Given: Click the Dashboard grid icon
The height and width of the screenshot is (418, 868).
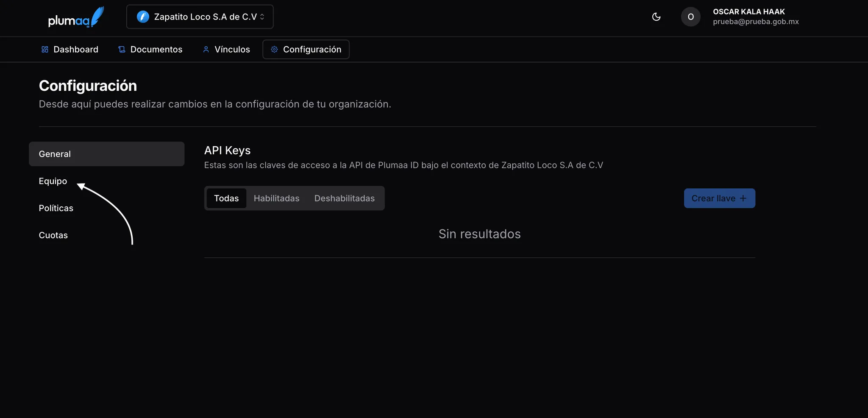Looking at the screenshot, I should coord(45,50).
